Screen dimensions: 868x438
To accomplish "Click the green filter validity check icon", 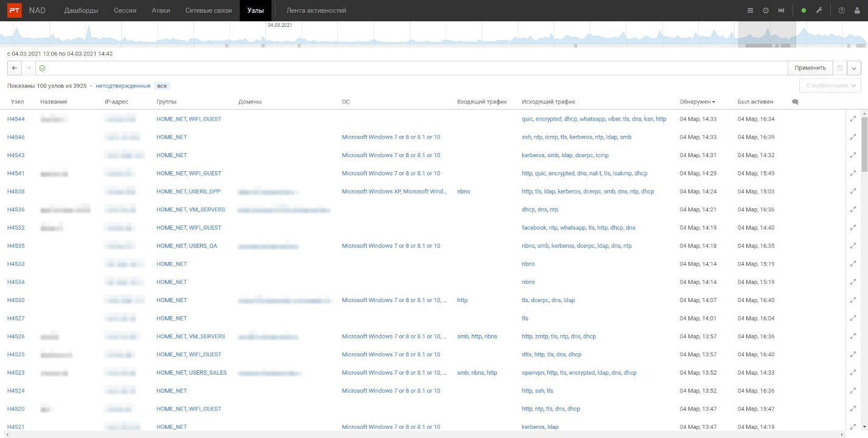I will (x=43, y=68).
